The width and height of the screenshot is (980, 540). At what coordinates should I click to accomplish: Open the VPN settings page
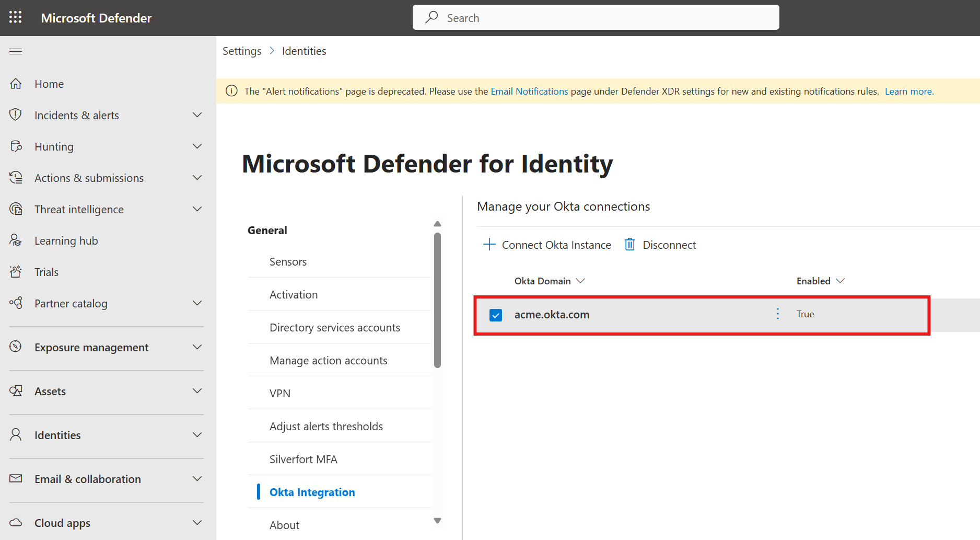340,393
